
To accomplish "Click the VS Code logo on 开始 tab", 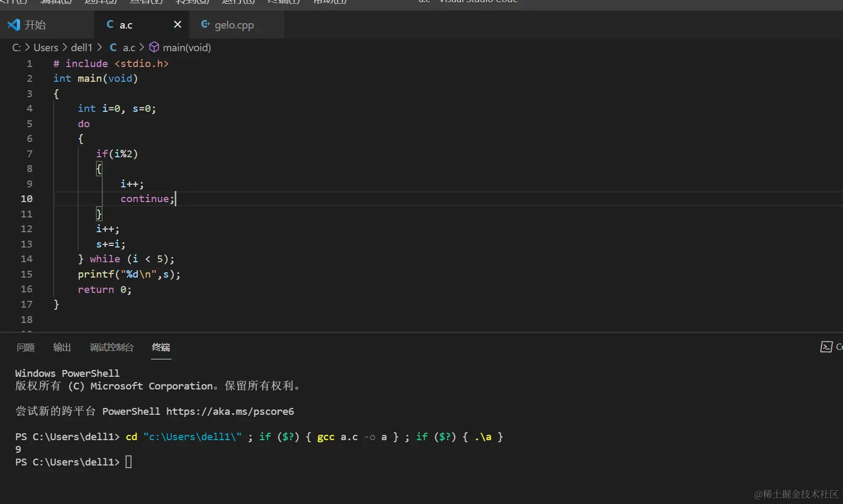I will (14, 25).
